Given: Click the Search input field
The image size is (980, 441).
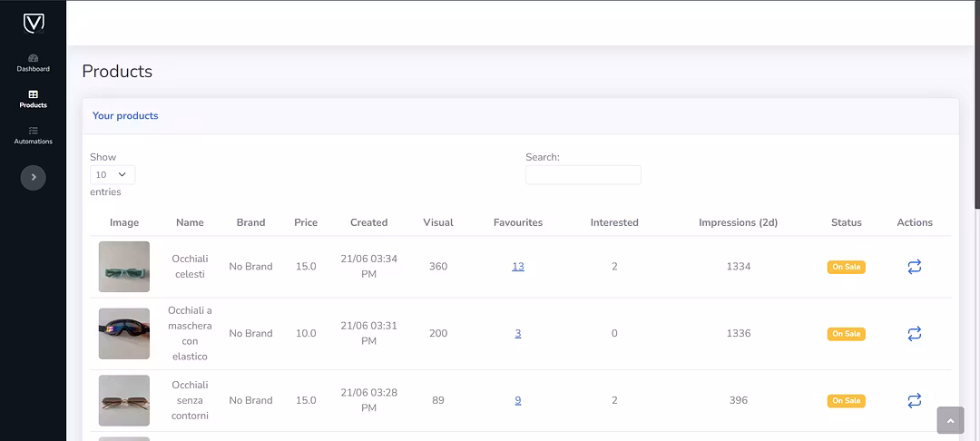Looking at the screenshot, I should (x=583, y=175).
